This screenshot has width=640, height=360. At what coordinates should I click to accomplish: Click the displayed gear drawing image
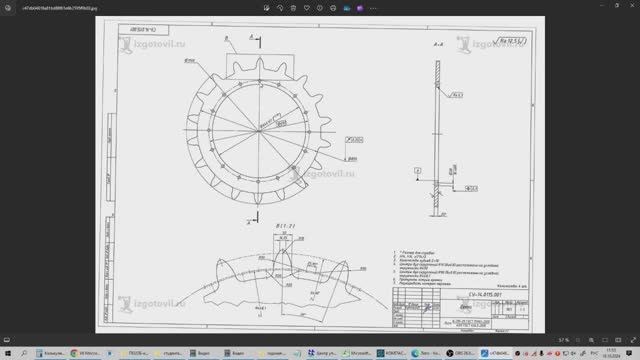click(x=320, y=175)
